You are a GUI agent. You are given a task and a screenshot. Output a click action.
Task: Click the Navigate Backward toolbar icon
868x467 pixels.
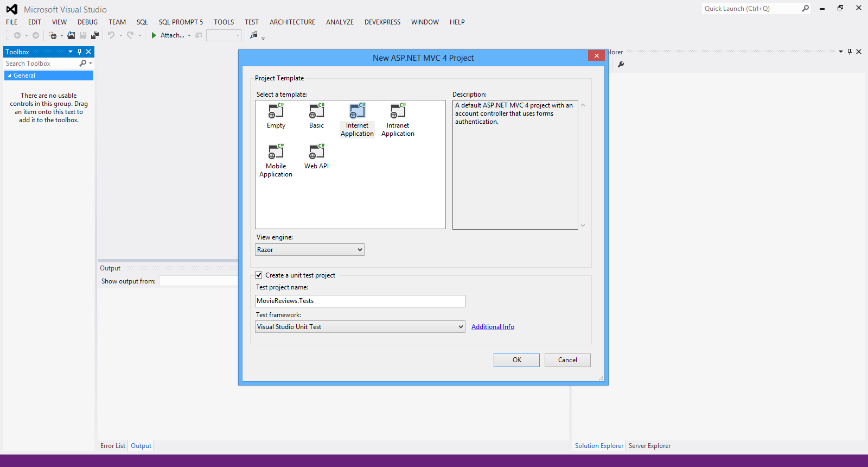click(17, 35)
